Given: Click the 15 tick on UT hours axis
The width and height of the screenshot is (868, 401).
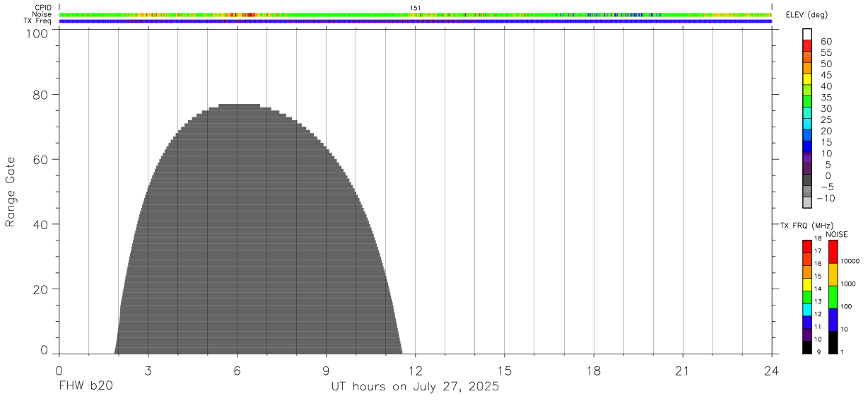Looking at the screenshot, I should click(x=505, y=371).
